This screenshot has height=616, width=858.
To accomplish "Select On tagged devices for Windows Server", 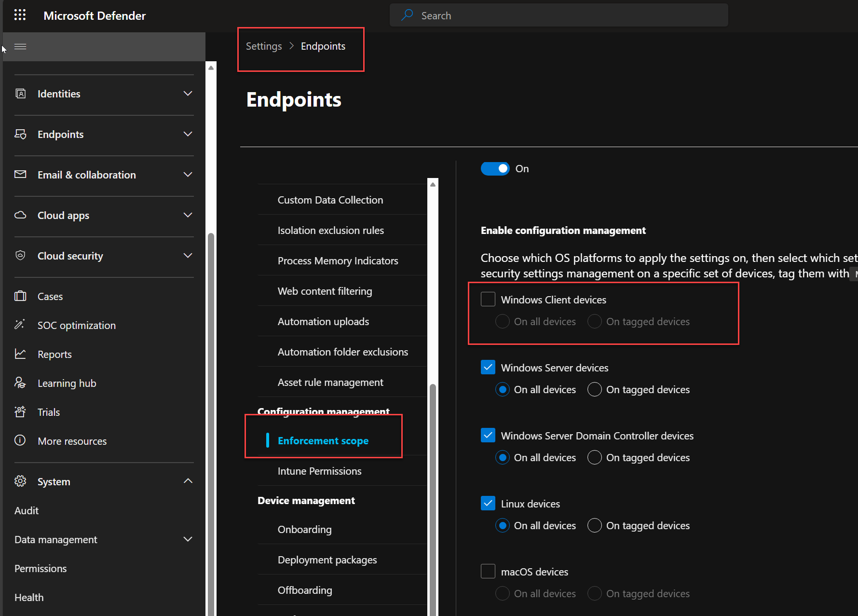I will (x=595, y=389).
